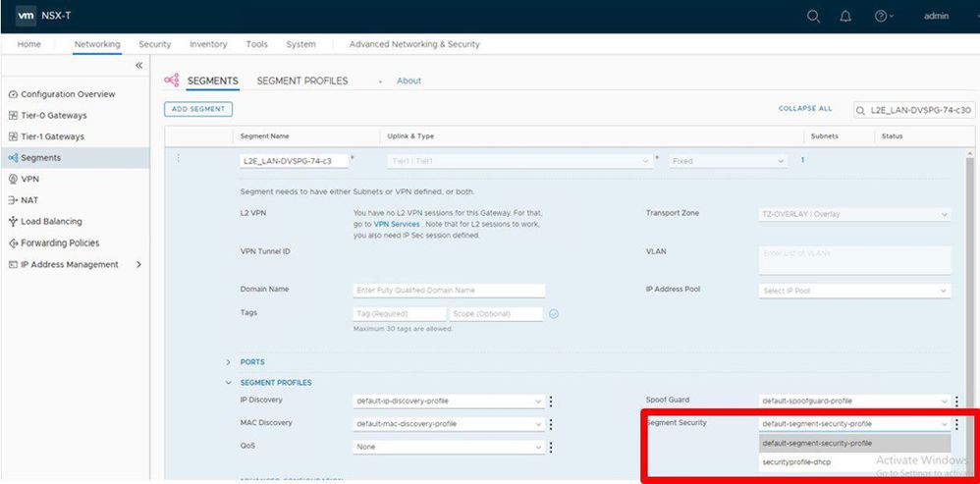Open MAC Discovery profile three-dot menu
Image resolution: width=980 pixels, height=484 pixels.
point(551,424)
